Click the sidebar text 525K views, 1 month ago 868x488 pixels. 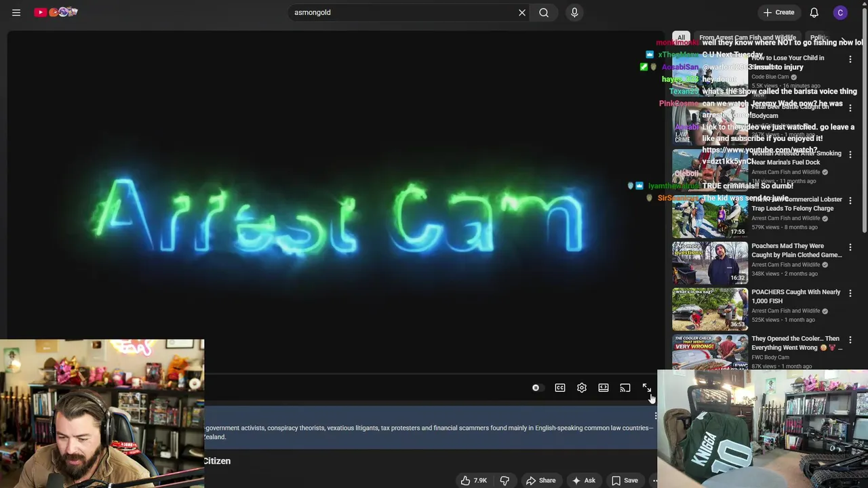click(x=783, y=320)
